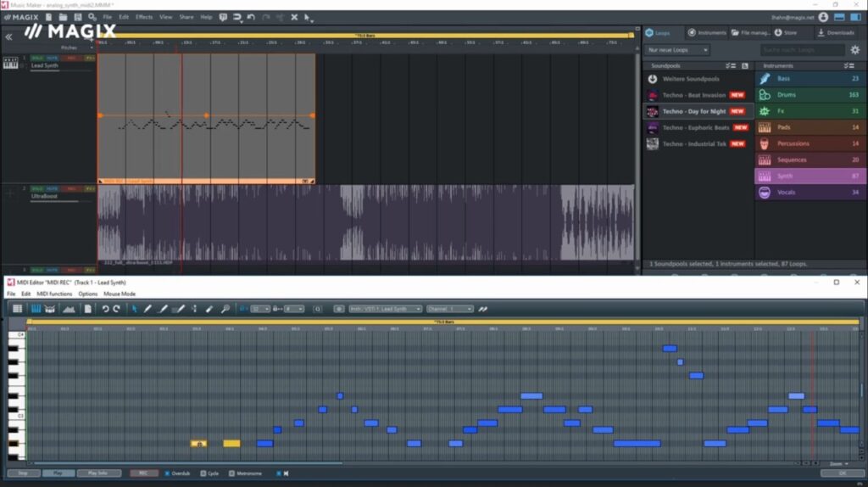Enable the Metronome checkbox
The width and height of the screenshot is (868, 487).
tap(231, 473)
